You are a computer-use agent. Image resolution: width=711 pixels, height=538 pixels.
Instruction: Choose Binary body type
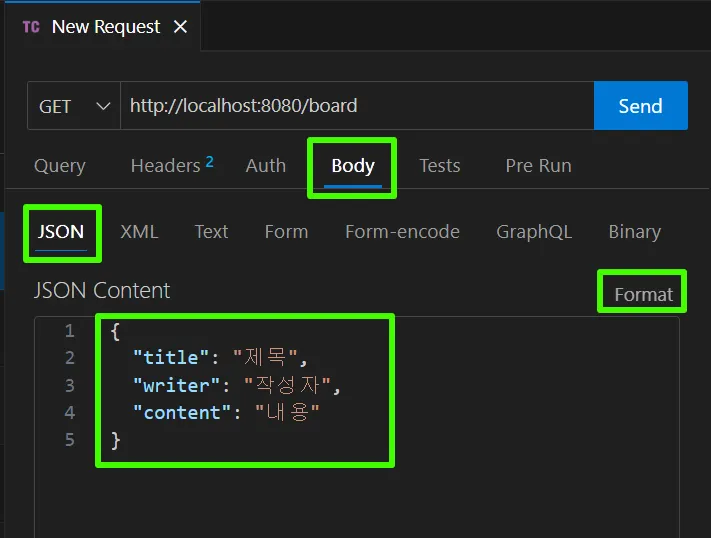point(634,232)
